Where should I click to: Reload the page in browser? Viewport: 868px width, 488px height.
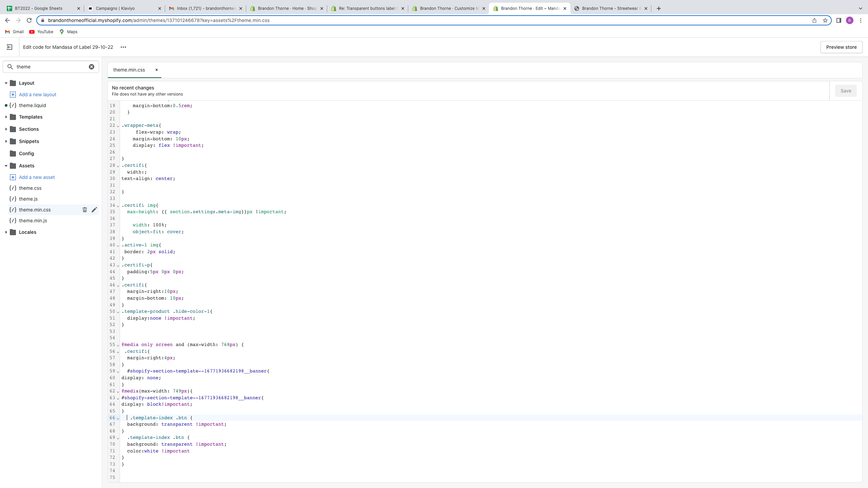(29, 20)
